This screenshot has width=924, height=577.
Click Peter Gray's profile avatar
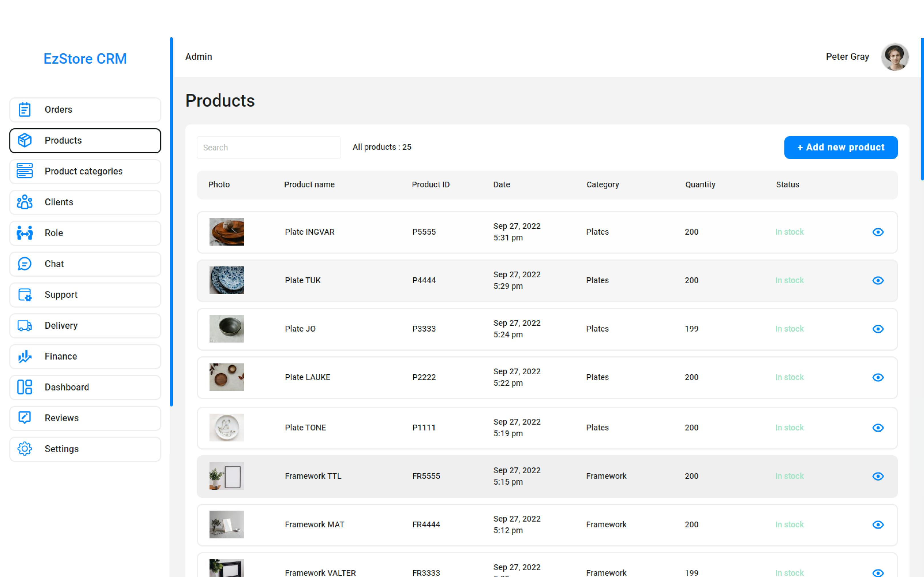coord(894,57)
